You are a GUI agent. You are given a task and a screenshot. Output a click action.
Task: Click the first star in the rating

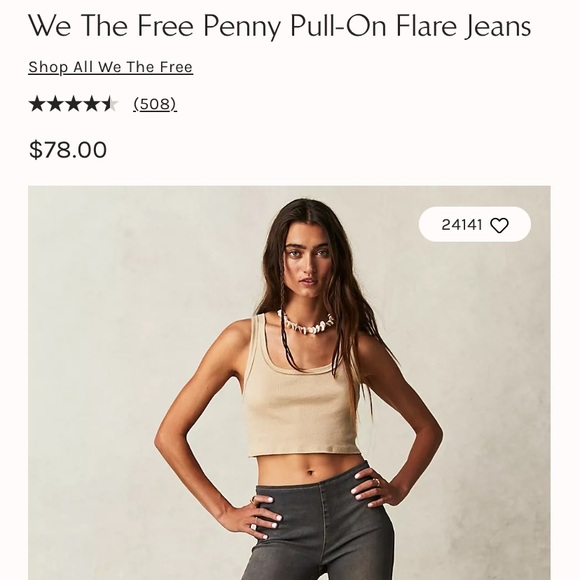click(37, 104)
